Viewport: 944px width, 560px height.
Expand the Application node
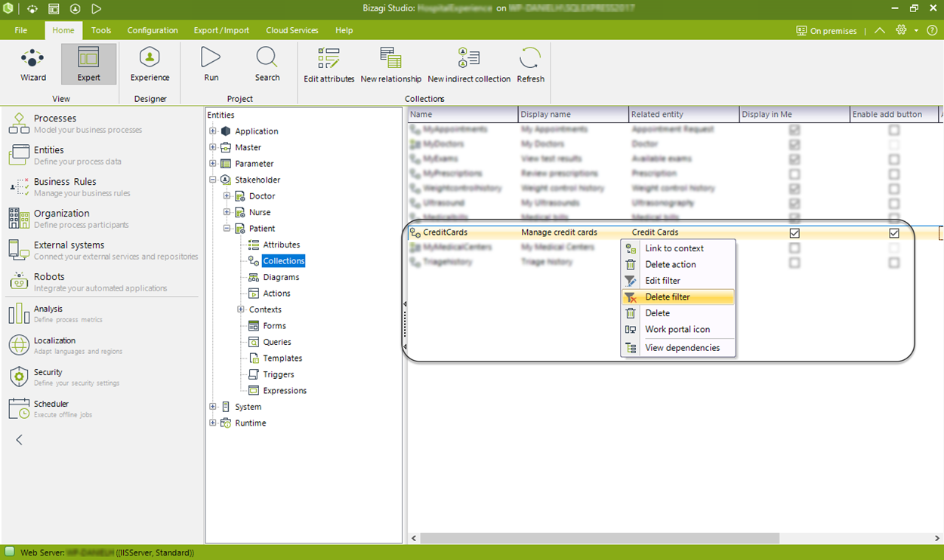(213, 131)
